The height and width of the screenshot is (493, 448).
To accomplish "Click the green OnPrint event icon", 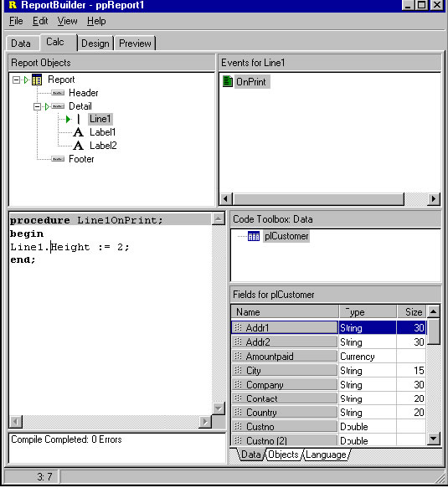I will pos(228,81).
